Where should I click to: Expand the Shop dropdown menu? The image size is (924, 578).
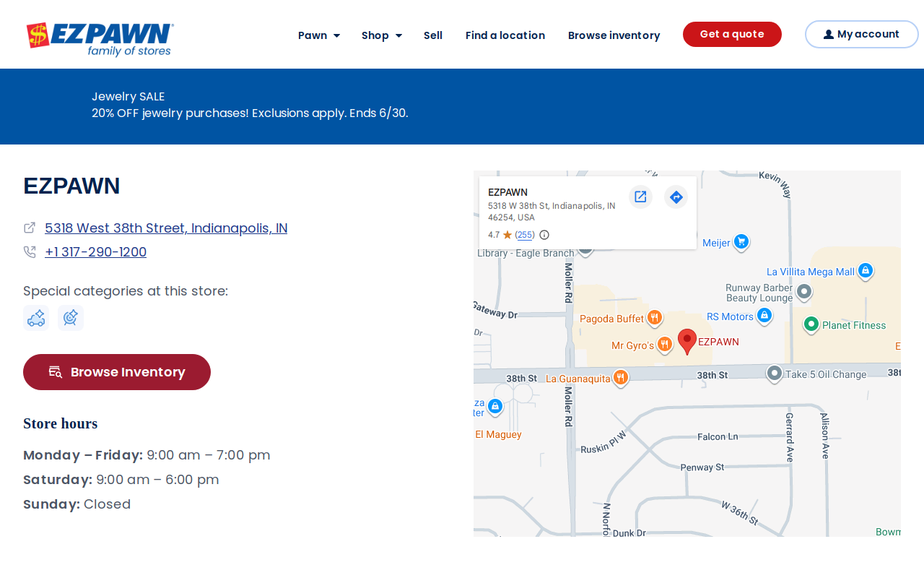tap(382, 35)
